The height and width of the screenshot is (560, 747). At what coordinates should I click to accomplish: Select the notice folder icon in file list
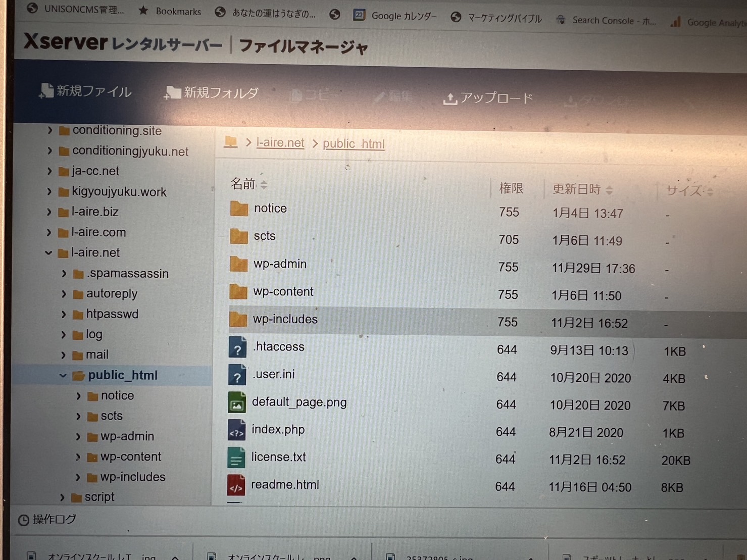point(239,209)
